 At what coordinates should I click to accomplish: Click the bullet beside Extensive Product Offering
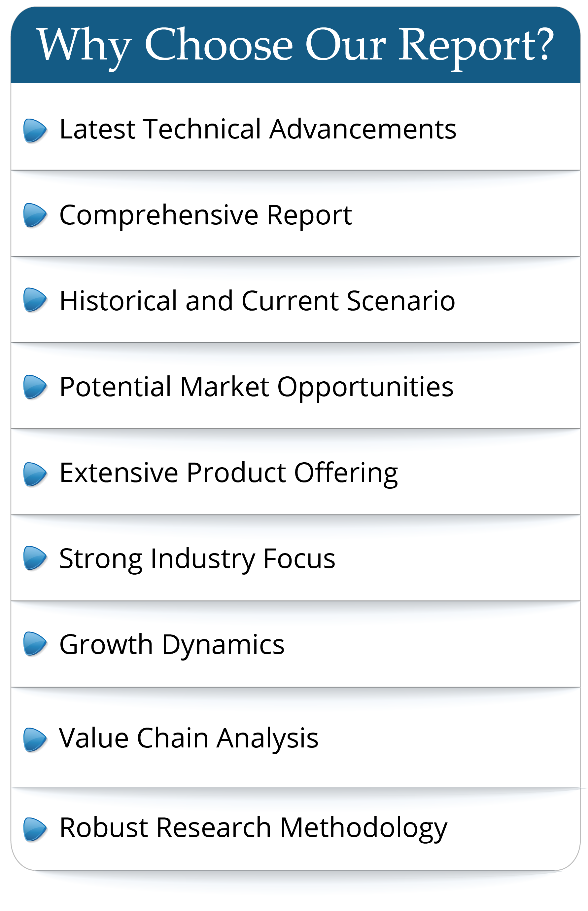35,474
